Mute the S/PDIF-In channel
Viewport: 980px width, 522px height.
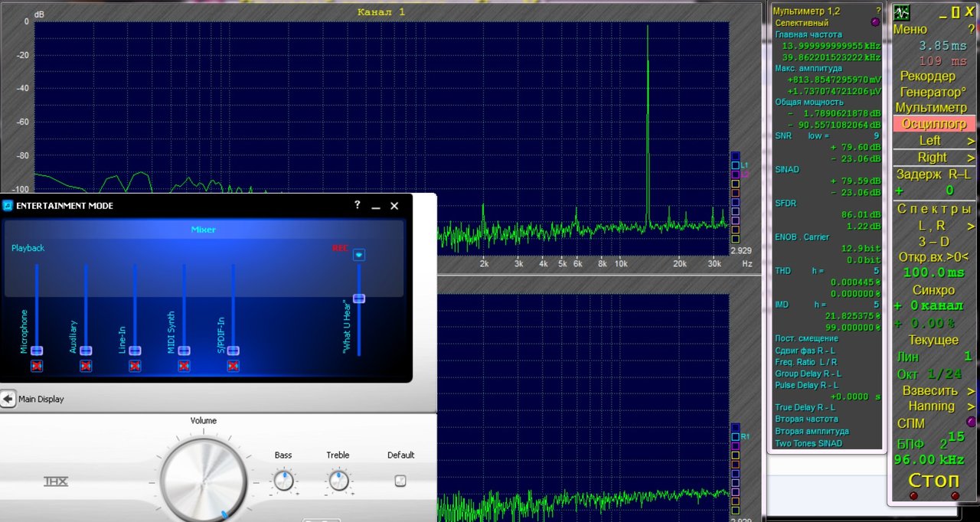point(233,367)
